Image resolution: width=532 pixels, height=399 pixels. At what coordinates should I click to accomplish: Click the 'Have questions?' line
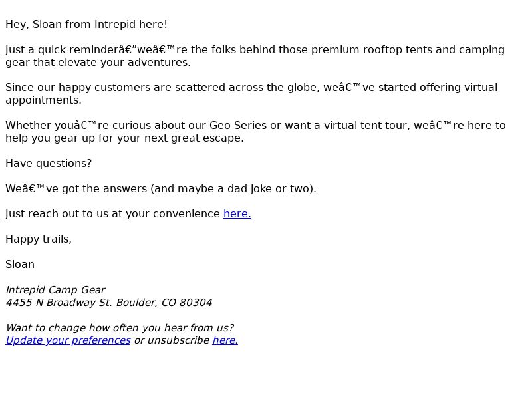click(49, 164)
